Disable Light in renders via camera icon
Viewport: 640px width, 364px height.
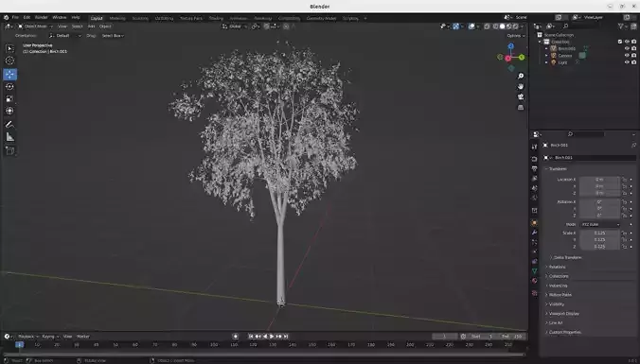(x=634, y=62)
